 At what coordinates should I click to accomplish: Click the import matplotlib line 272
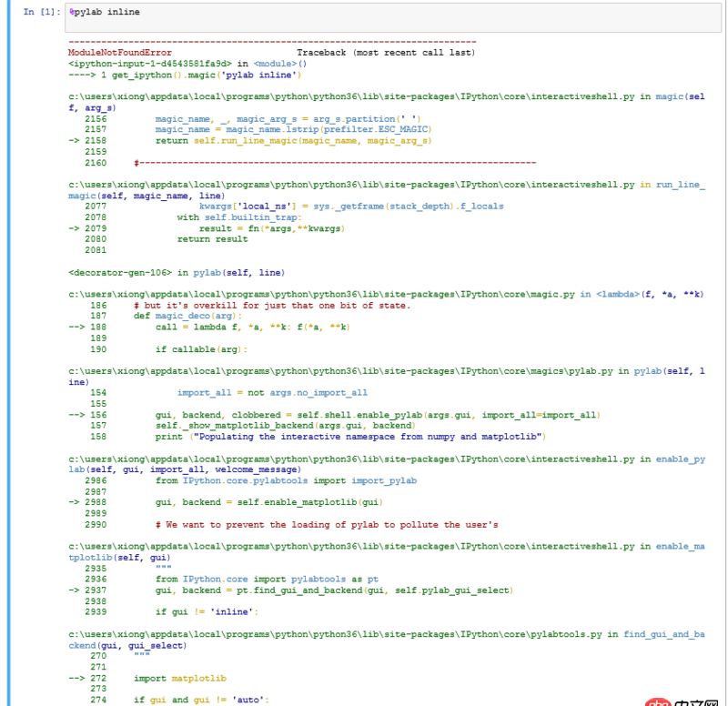[179, 678]
